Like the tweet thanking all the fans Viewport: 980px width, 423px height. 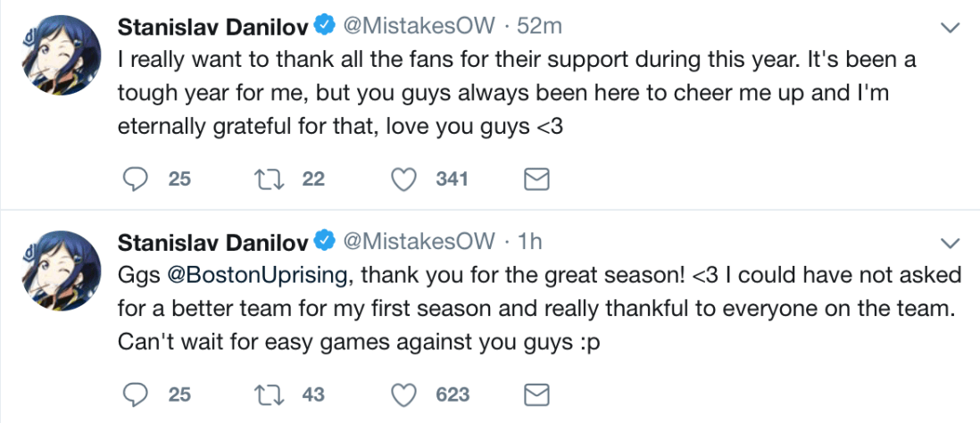(404, 179)
